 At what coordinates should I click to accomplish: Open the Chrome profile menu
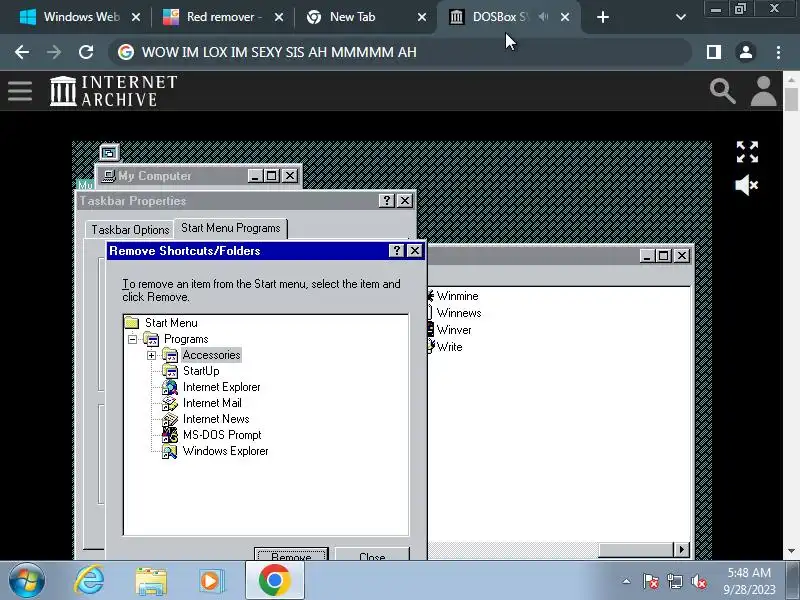[746, 52]
